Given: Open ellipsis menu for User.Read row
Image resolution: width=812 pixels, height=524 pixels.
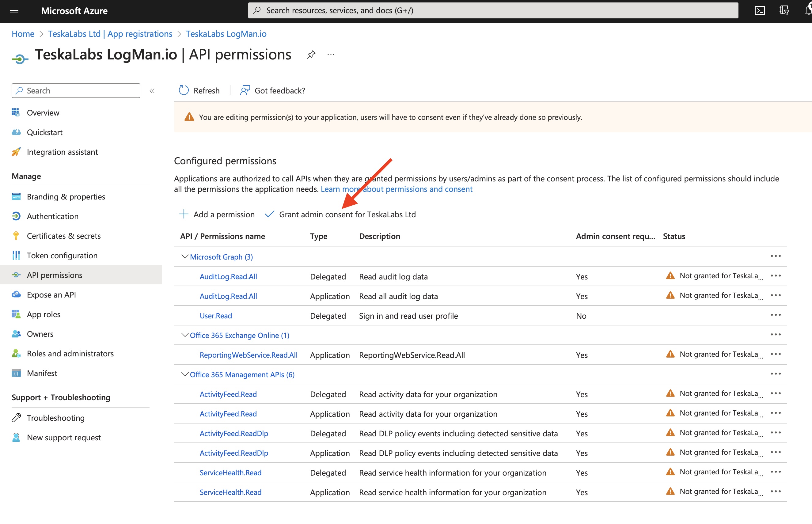Looking at the screenshot, I should [776, 315].
